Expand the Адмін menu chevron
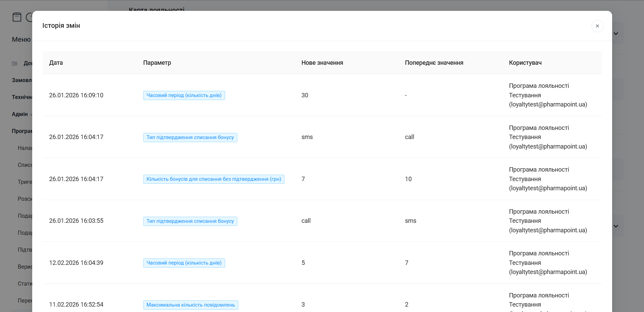 point(31,115)
